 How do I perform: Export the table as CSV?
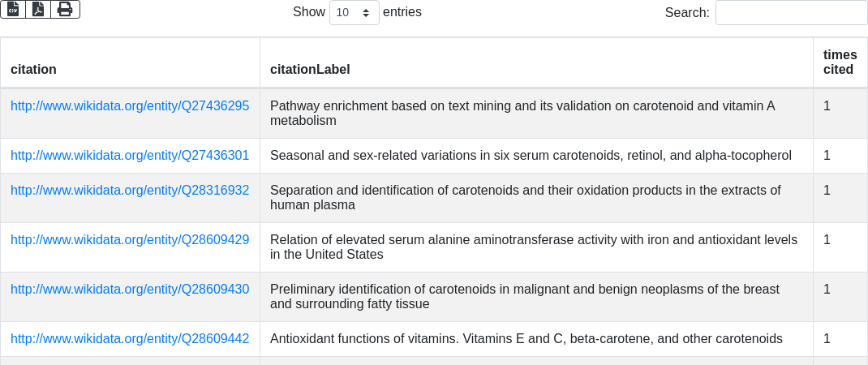[x=13, y=9]
